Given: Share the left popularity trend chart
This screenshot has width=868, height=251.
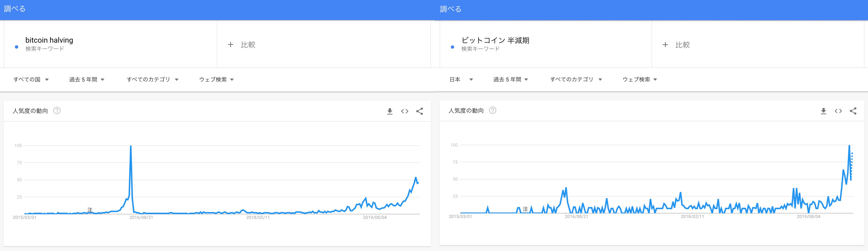Looking at the screenshot, I should 420,111.
